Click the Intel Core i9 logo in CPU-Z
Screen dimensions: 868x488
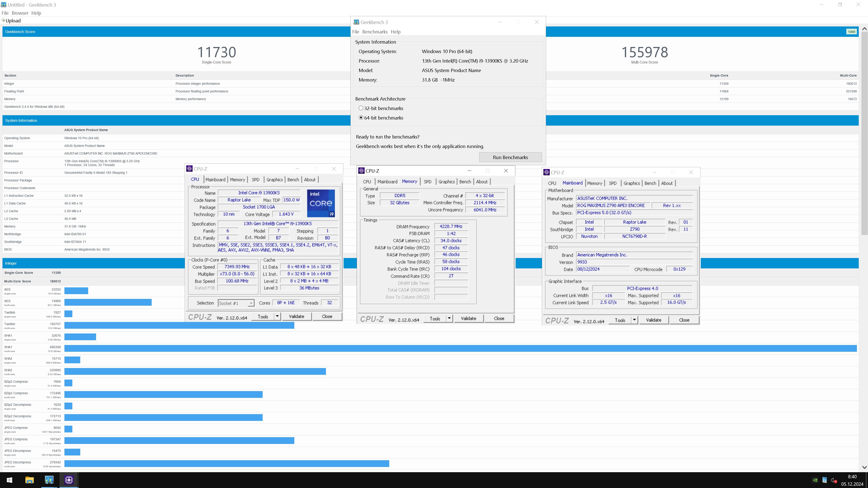coord(321,203)
